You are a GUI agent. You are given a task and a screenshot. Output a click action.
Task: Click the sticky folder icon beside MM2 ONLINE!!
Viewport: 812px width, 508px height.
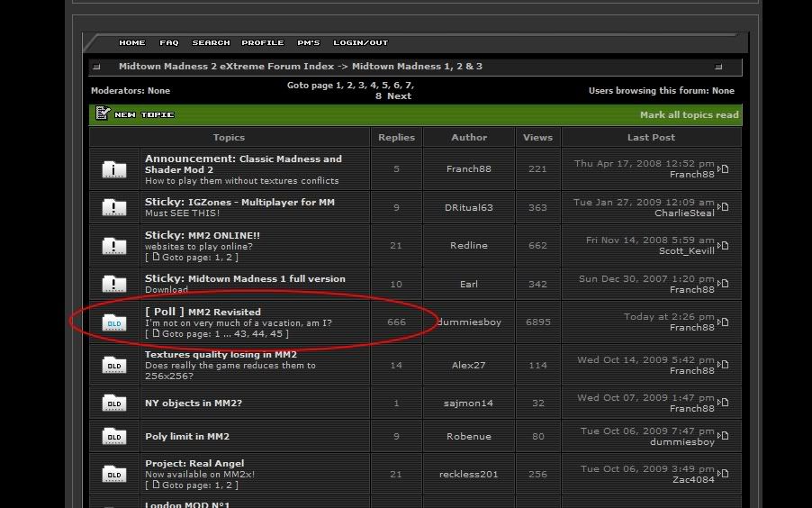[x=114, y=245]
